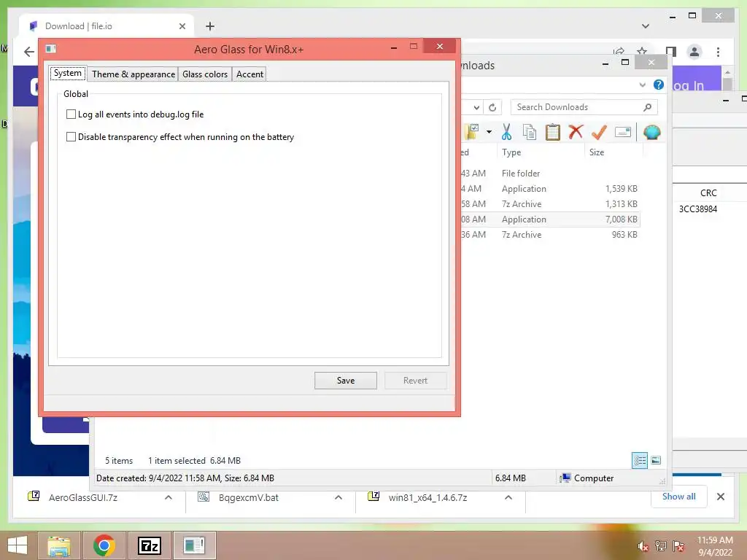The height and width of the screenshot is (560, 747).
Task: Open the folder icon's dropdown arrow in toolbar
Action: [x=489, y=132]
